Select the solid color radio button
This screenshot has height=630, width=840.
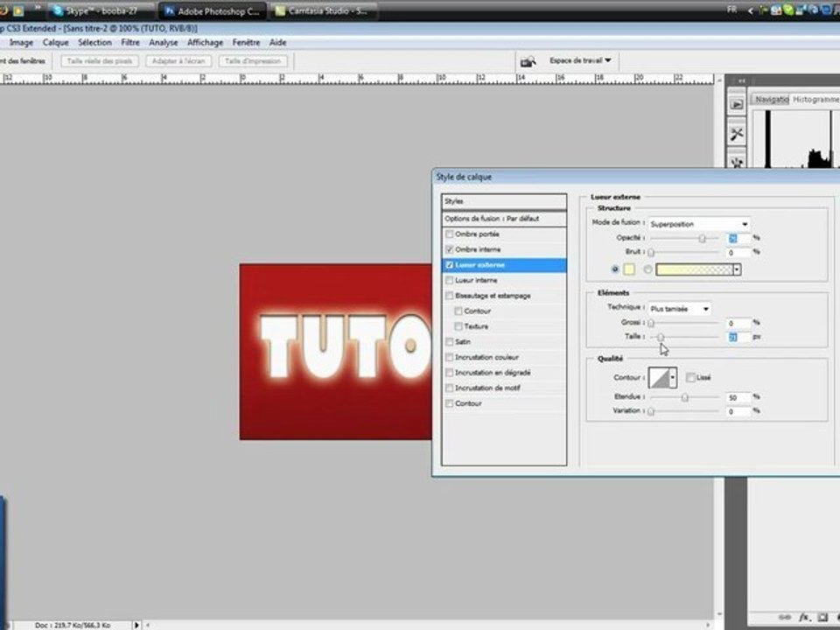pyautogui.click(x=615, y=269)
